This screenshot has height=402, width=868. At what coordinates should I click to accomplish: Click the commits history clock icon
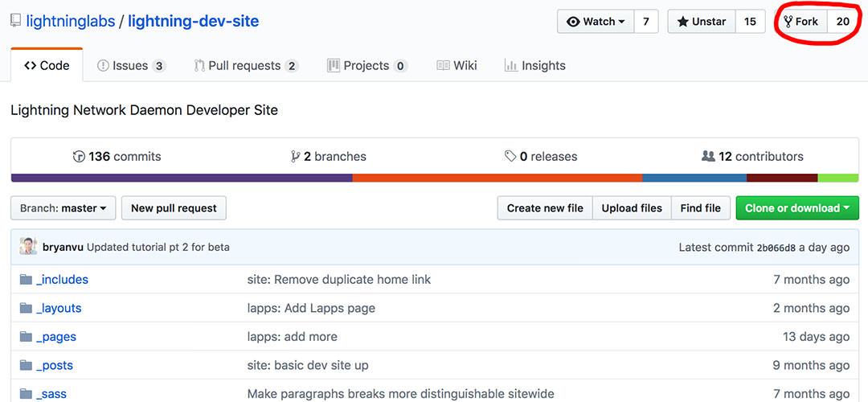pyautogui.click(x=79, y=157)
